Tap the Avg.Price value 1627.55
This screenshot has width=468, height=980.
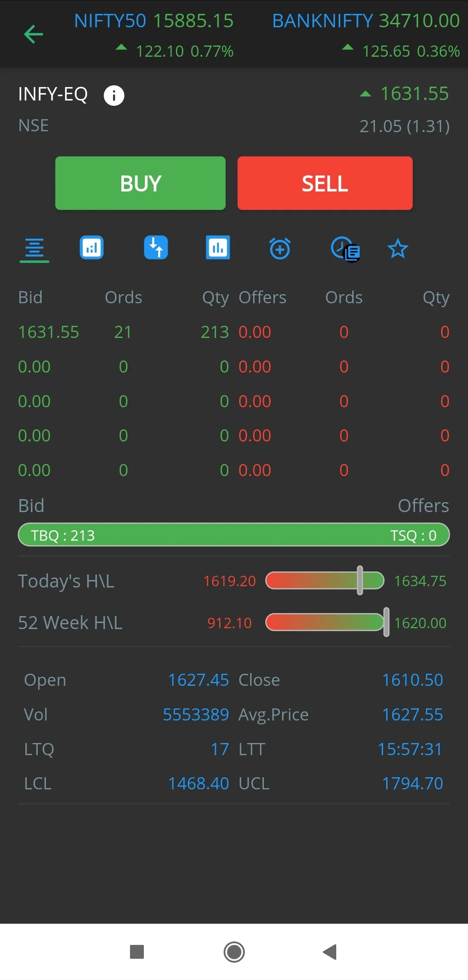(x=413, y=715)
